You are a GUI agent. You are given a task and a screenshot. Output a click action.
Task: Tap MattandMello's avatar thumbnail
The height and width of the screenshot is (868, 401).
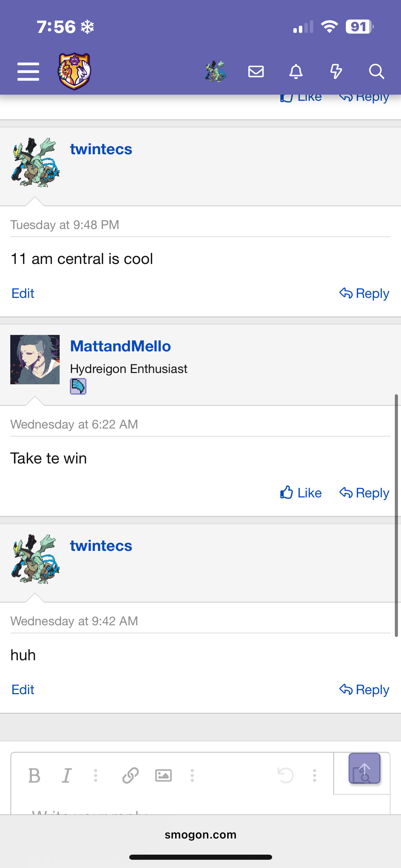pyautogui.click(x=35, y=360)
